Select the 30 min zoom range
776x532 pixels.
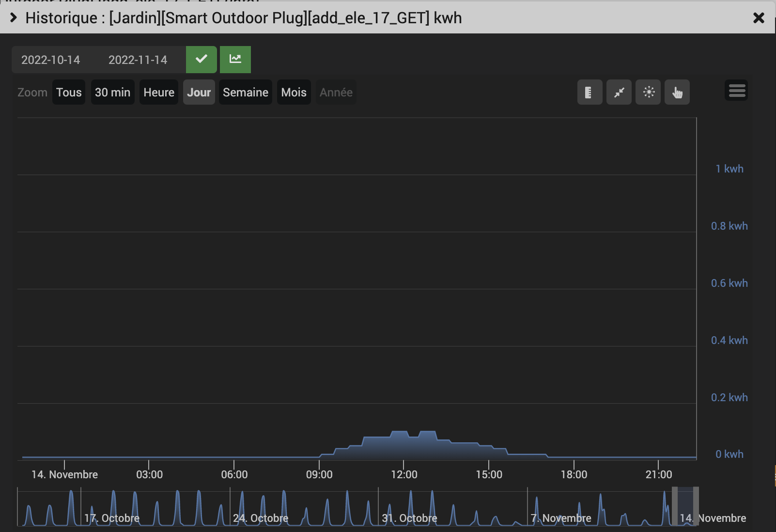pos(112,92)
